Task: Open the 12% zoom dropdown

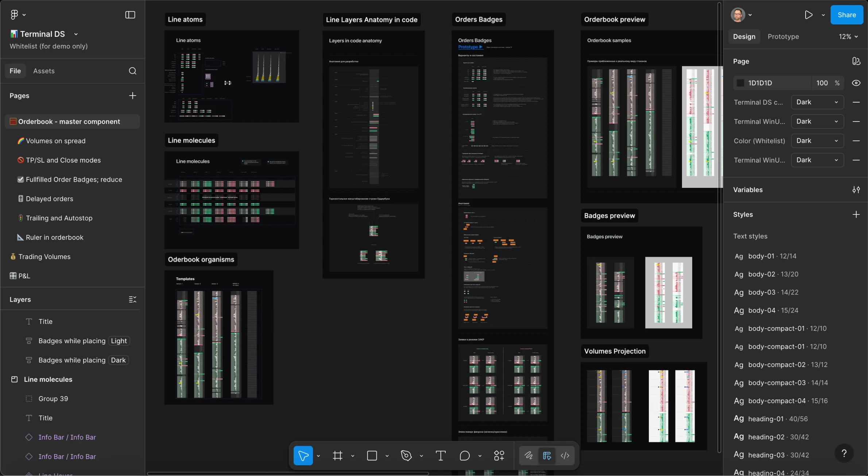Action: [x=848, y=36]
